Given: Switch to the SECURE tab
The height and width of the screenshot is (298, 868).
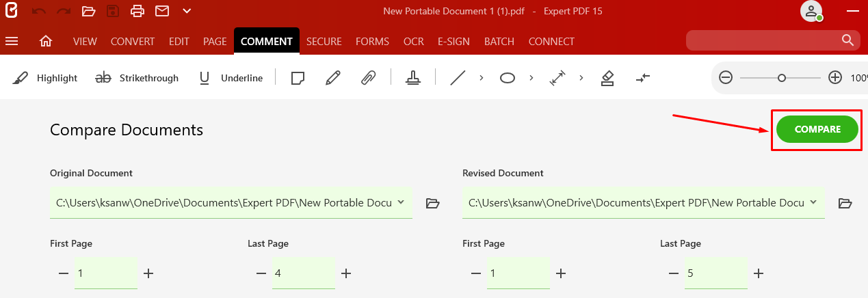Looking at the screenshot, I should 324,41.
